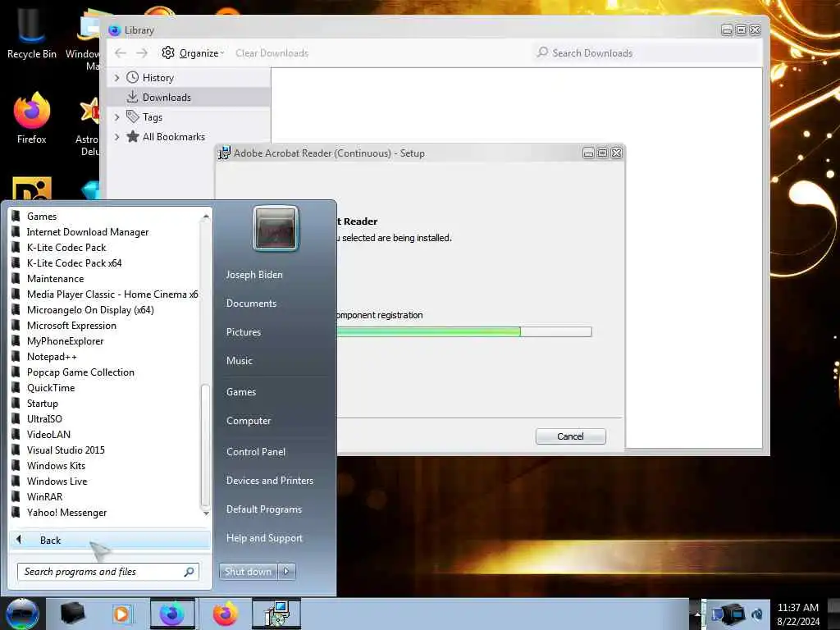
Task: Click the folder icon beside WinRAR
Action: tap(16, 496)
